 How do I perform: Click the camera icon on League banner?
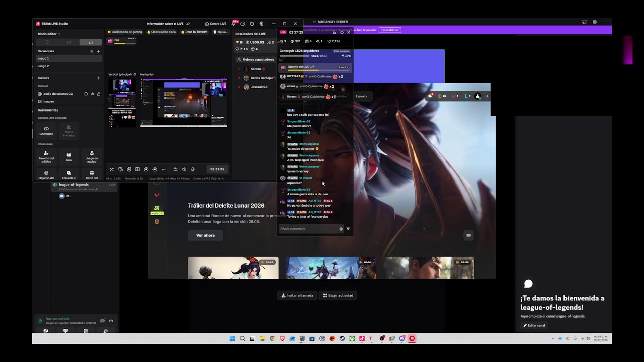click(x=468, y=235)
